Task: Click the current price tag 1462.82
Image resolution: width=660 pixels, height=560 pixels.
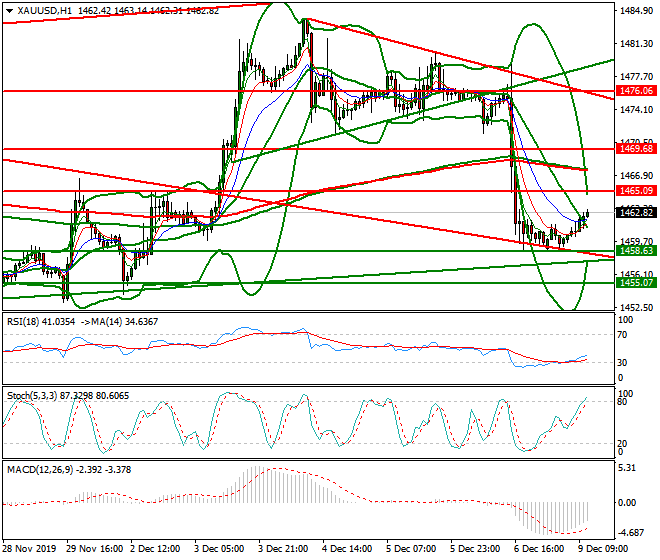Action: (x=636, y=212)
